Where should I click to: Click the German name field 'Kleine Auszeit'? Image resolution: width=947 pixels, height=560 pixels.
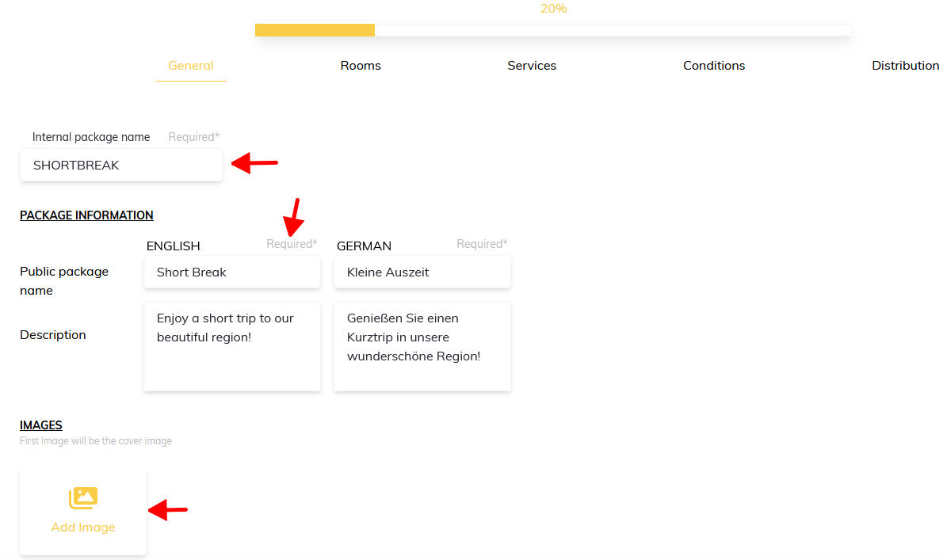tap(422, 272)
